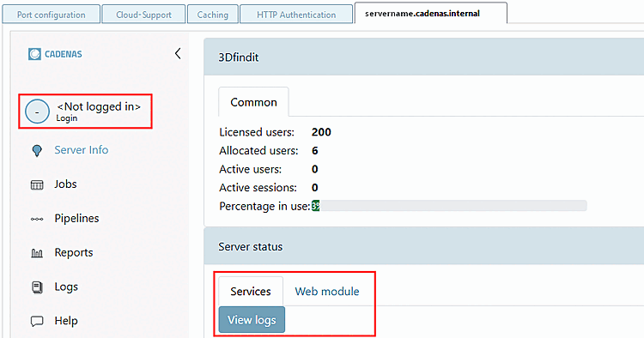Click the Reports chart icon
Viewport: 644px width, 338px height.
37,253
